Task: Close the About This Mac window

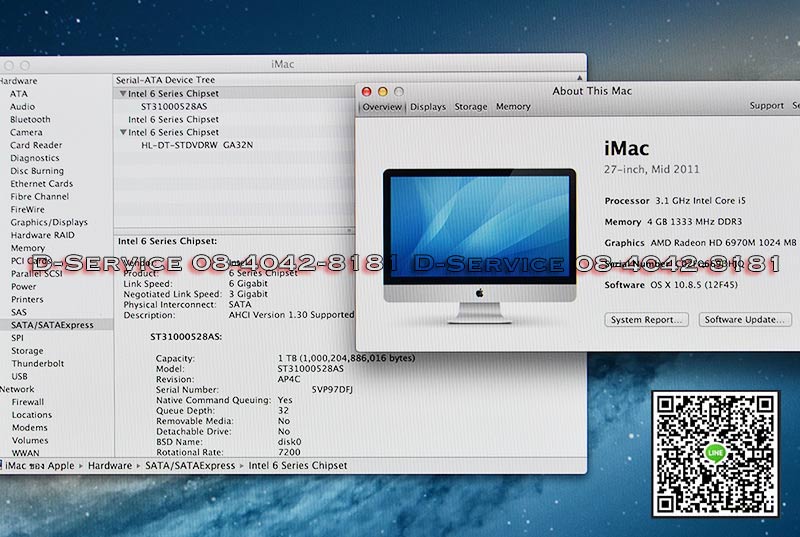Action: click(x=366, y=91)
